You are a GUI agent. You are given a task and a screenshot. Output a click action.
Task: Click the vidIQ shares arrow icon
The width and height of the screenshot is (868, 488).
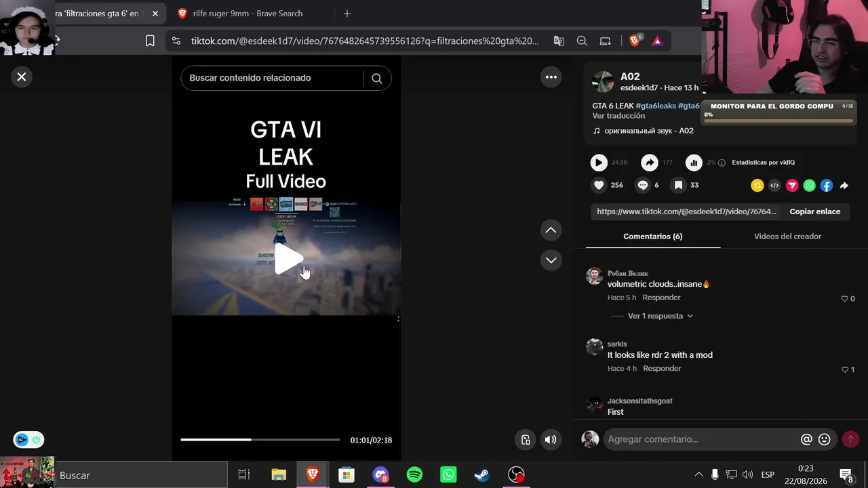tap(650, 163)
